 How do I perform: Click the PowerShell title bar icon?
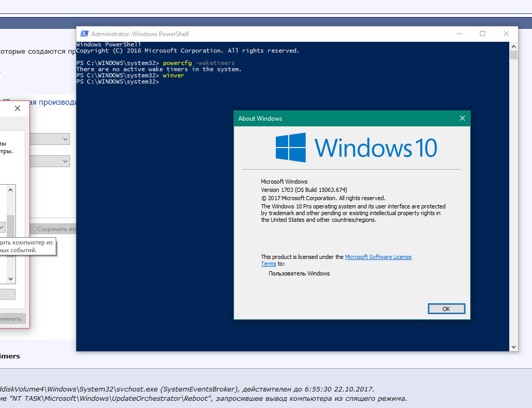coord(84,34)
